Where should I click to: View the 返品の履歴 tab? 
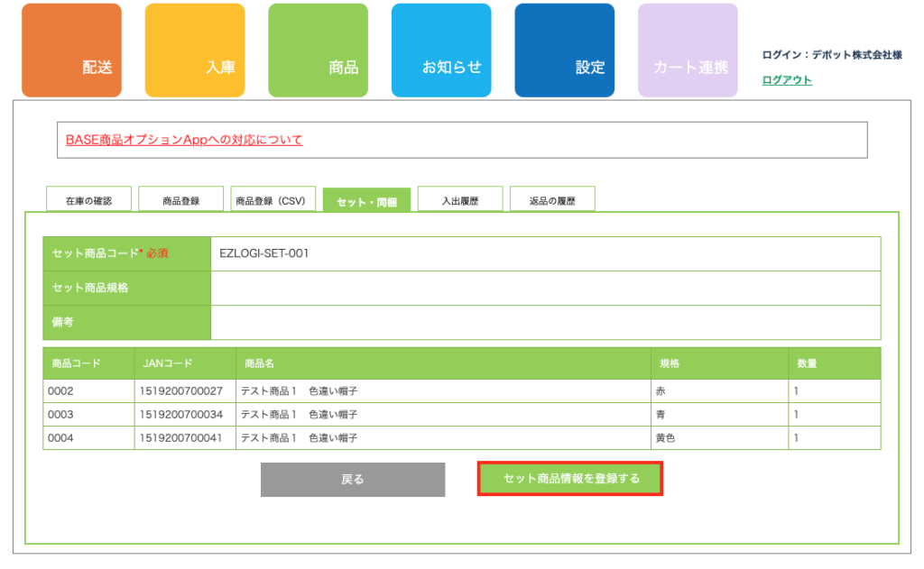point(551,200)
